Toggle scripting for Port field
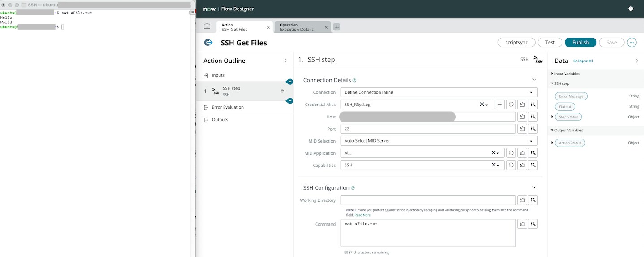 pos(522,129)
